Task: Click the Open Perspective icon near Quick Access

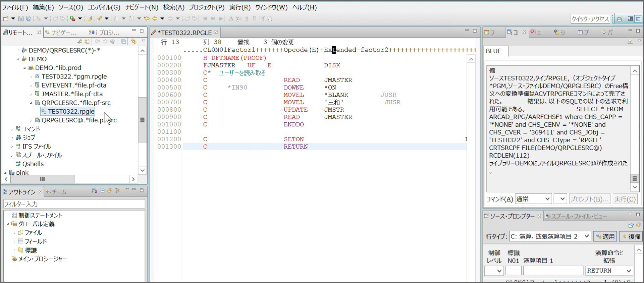Action: [x=620, y=19]
